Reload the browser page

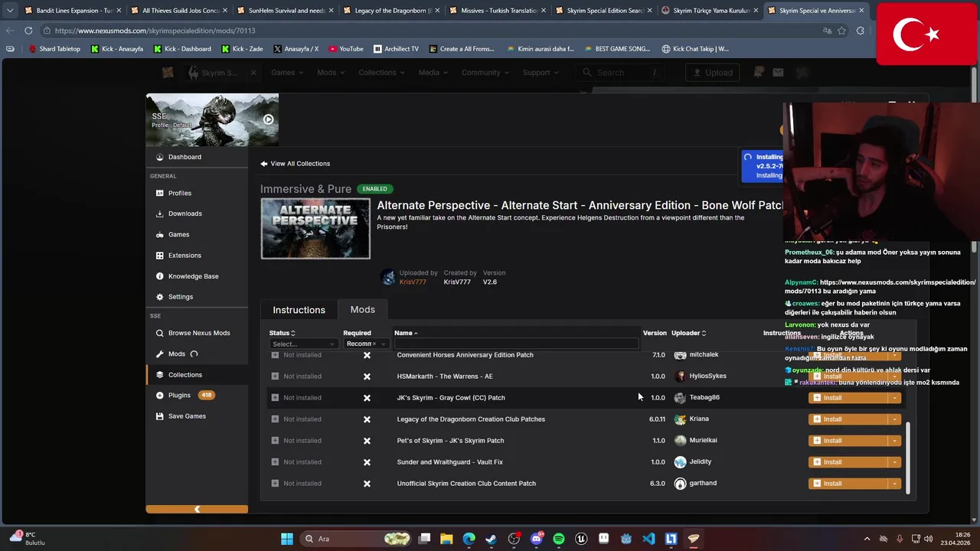click(28, 31)
